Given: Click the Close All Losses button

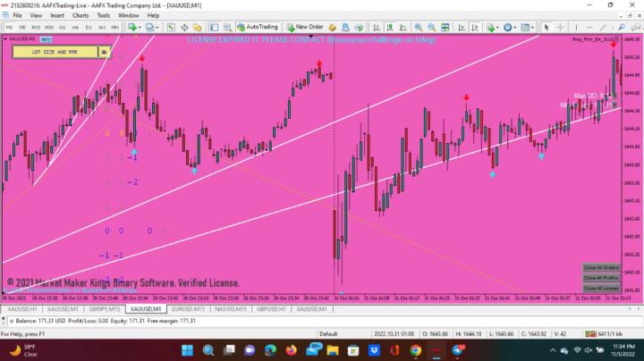Looking at the screenshot, I should coord(601,289).
